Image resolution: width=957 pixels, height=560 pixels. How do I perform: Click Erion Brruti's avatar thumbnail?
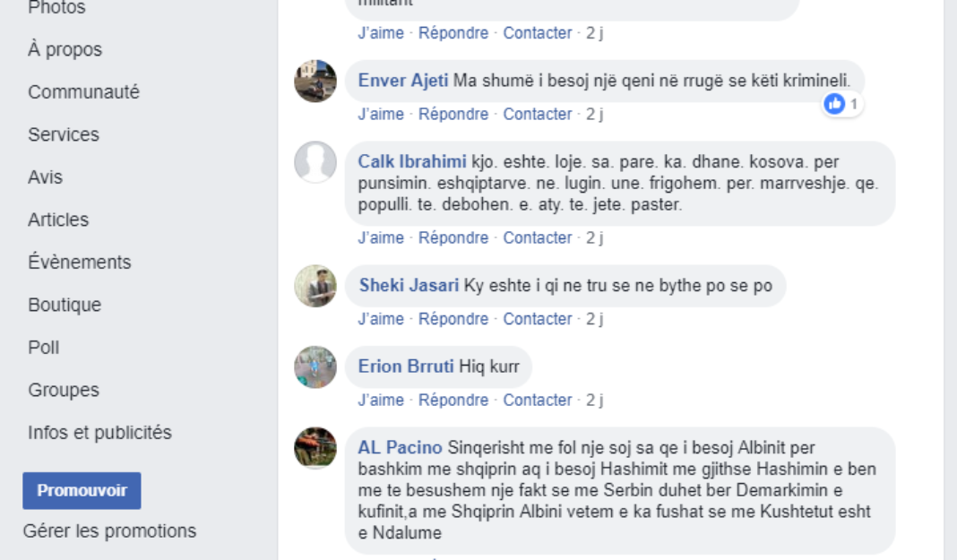[315, 366]
